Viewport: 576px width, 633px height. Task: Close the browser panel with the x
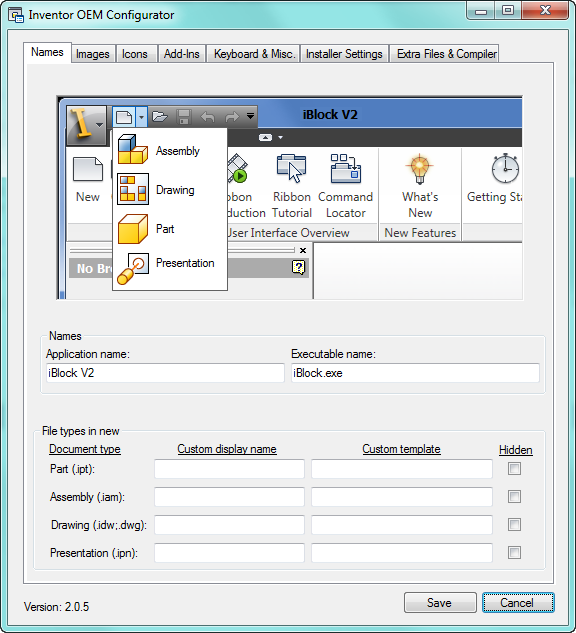pos(303,250)
